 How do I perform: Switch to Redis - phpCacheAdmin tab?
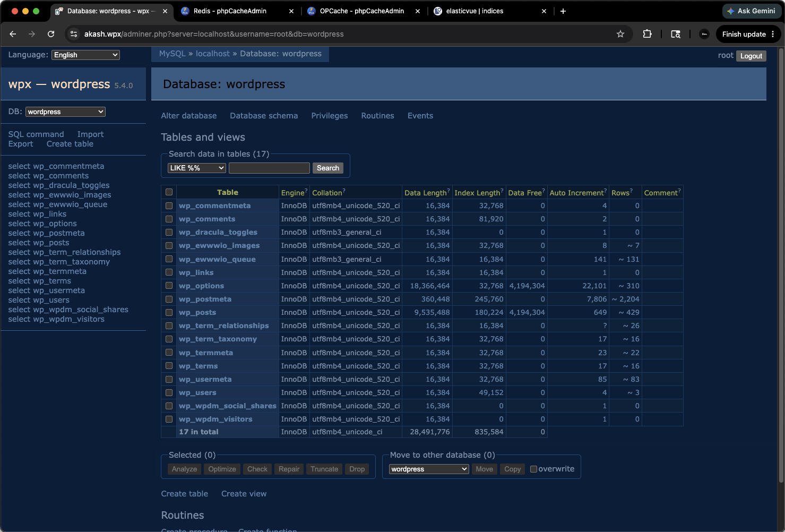click(x=231, y=11)
